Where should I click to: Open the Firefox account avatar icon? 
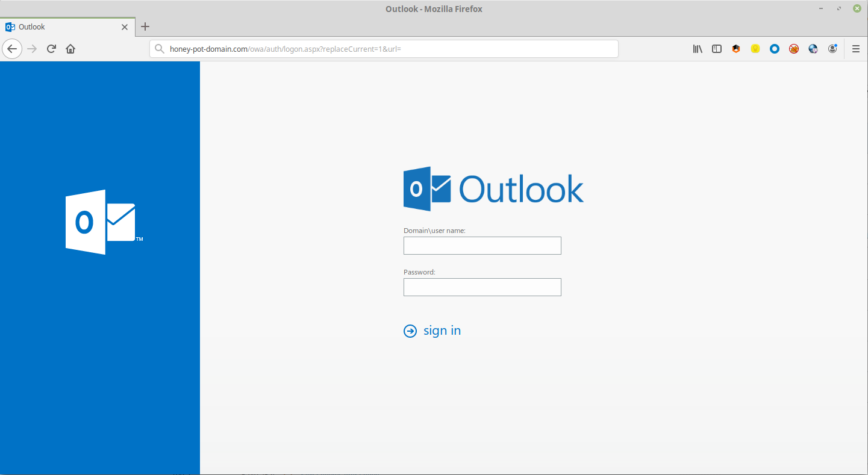point(832,49)
